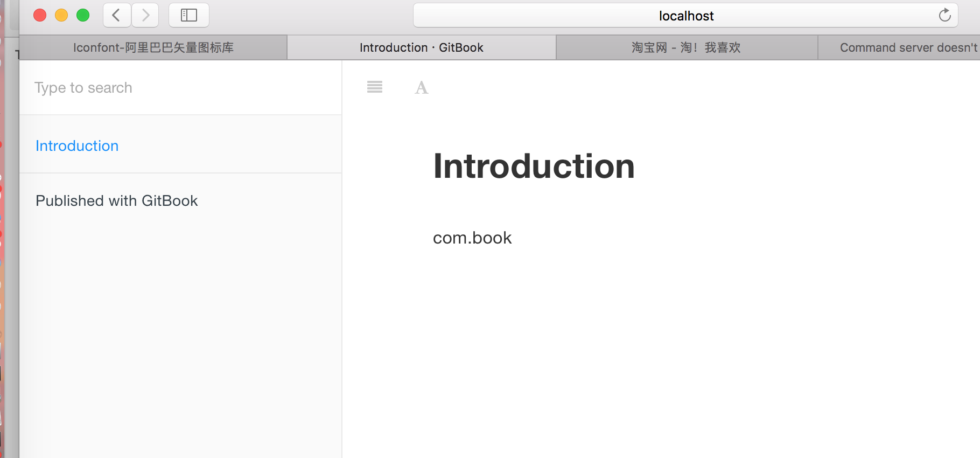The image size is (980, 458).
Task: Follow the Published with GitBook link
Action: click(117, 200)
